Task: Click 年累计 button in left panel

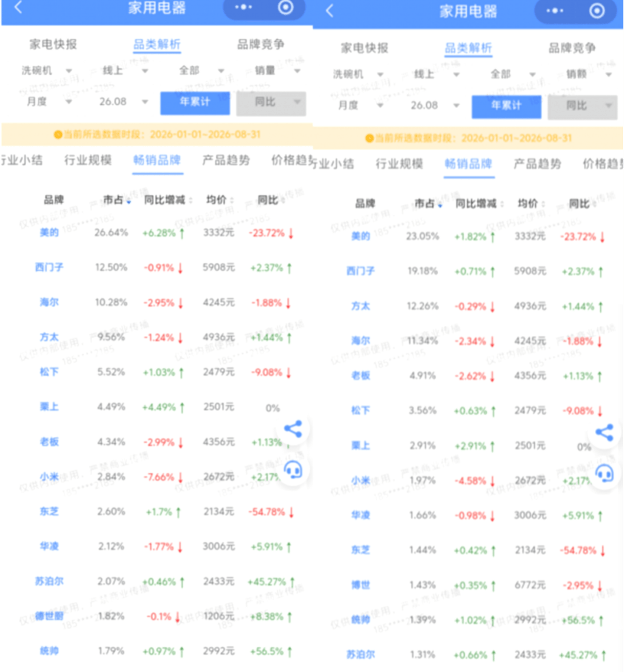Action: 195,103
